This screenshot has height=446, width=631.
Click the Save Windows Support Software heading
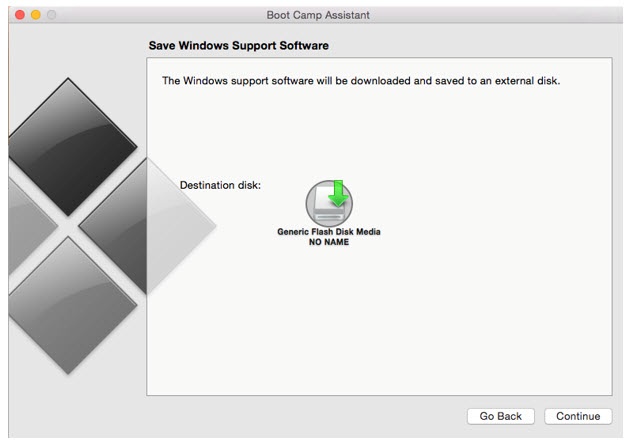(239, 46)
